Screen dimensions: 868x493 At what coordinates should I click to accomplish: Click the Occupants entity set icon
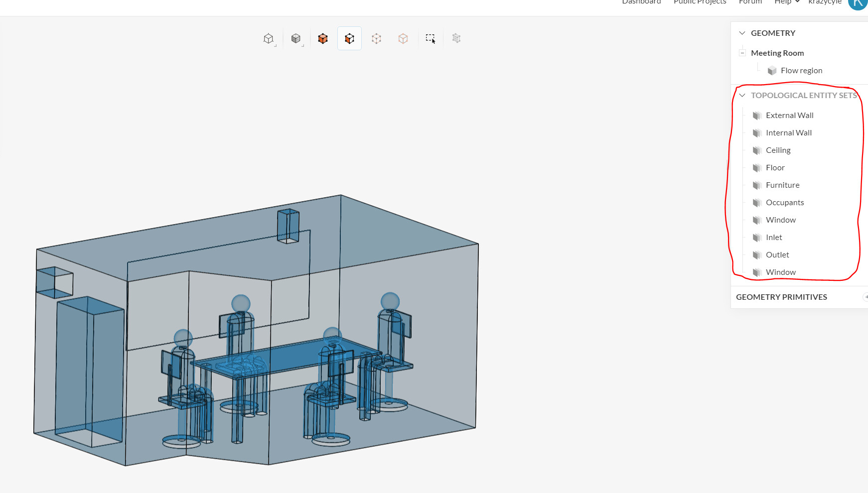tap(757, 203)
